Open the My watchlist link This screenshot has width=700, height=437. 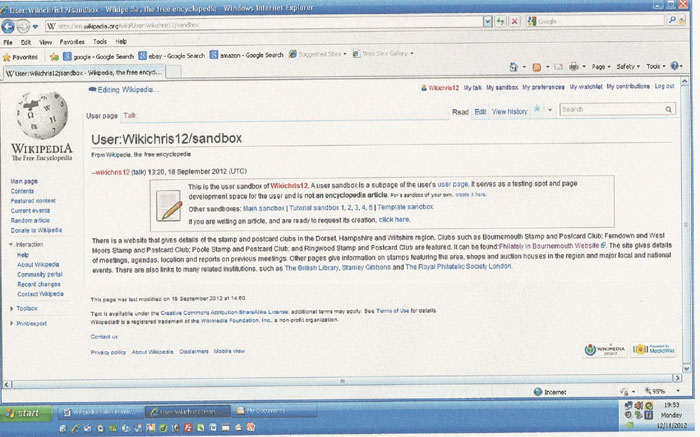click(x=586, y=87)
